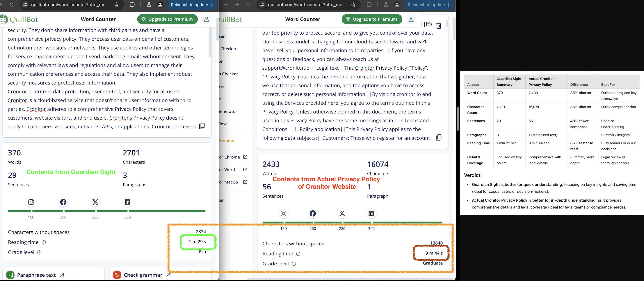Open user profile icon in left window
Screen dimensions: 644x281
(x=206, y=19)
